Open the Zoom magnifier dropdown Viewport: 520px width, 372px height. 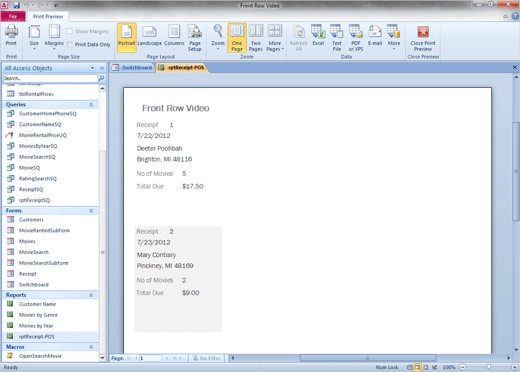point(218,37)
